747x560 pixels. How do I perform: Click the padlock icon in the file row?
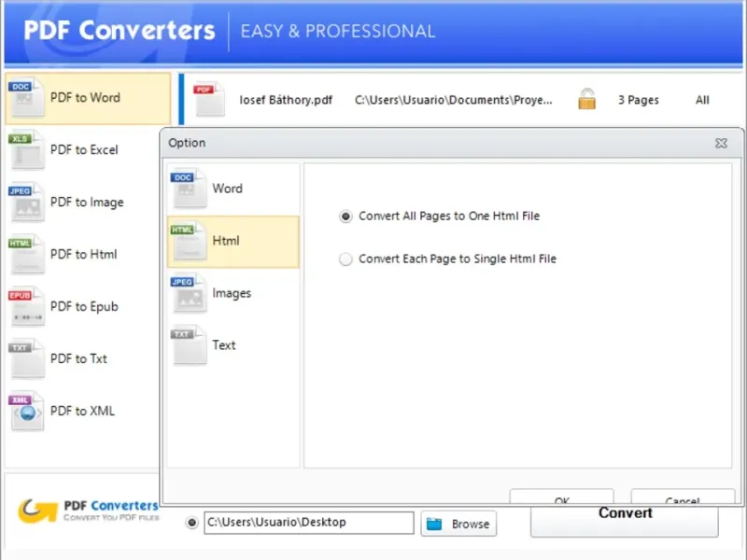point(586,99)
